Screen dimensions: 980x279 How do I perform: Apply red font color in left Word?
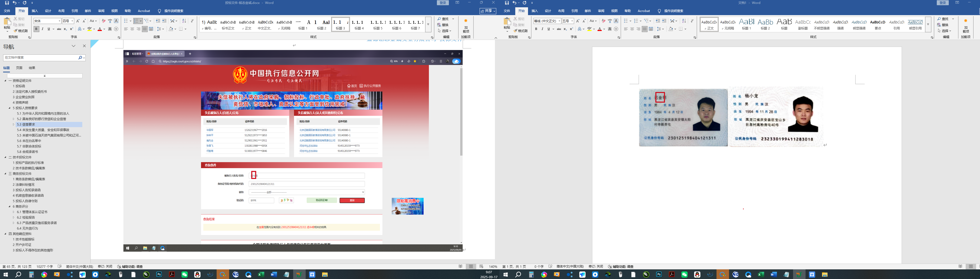100,29
